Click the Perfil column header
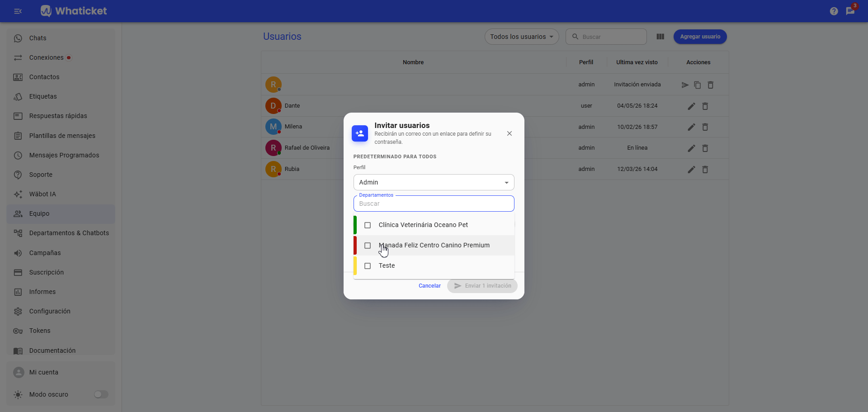The width and height of the screenshot is (868, 412). 586,62
